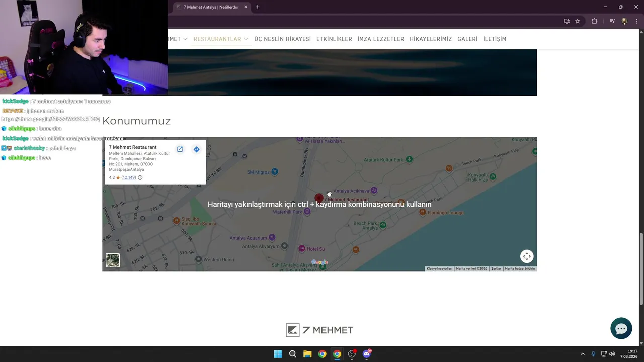Show hidden system tray icons
The width and height of the screenshot is (644, 362).
click(583, 354)
